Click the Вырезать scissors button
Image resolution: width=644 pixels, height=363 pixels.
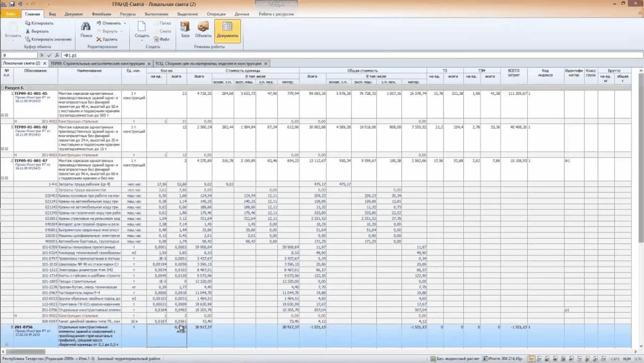point(39,31)
